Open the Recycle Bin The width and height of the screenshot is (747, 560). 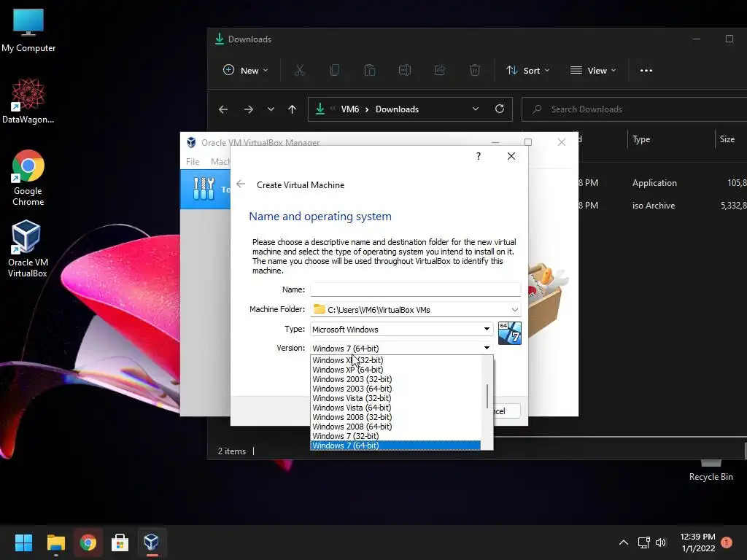click(x=711, y=472)
